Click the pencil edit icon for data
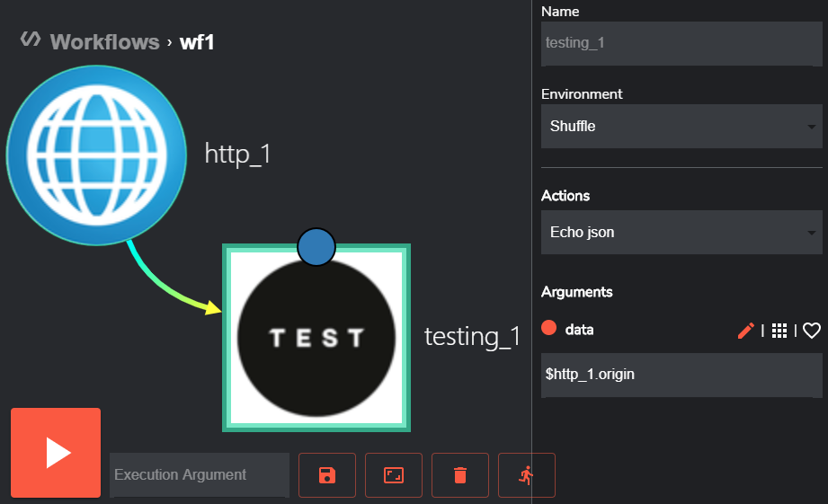The image size is (828, 504). [745, 331]
